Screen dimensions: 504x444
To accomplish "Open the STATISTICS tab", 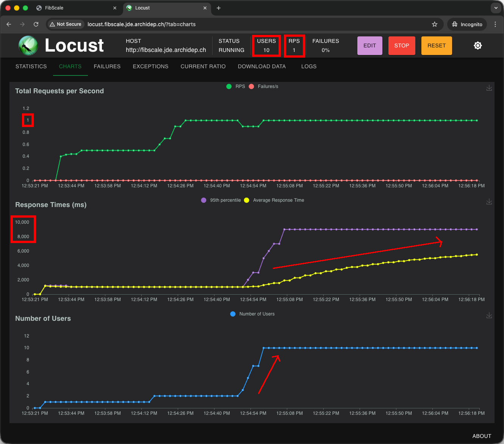I will pos(31,66).
